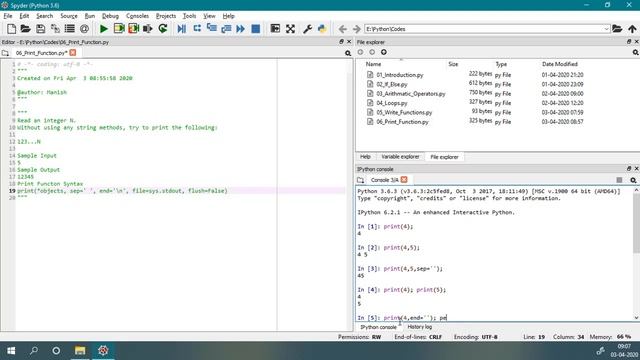Click the Step return debugger icon

pos(226,29)
